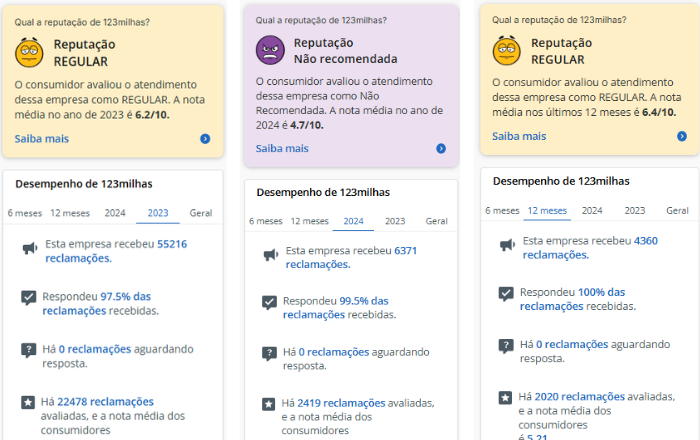Click the yellow face icon in the 6.4/10 card
Screen dimensions: 700x440
(507, 51)
